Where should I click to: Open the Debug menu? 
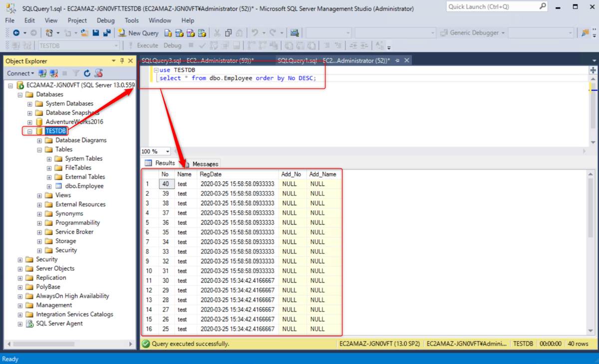105,20
